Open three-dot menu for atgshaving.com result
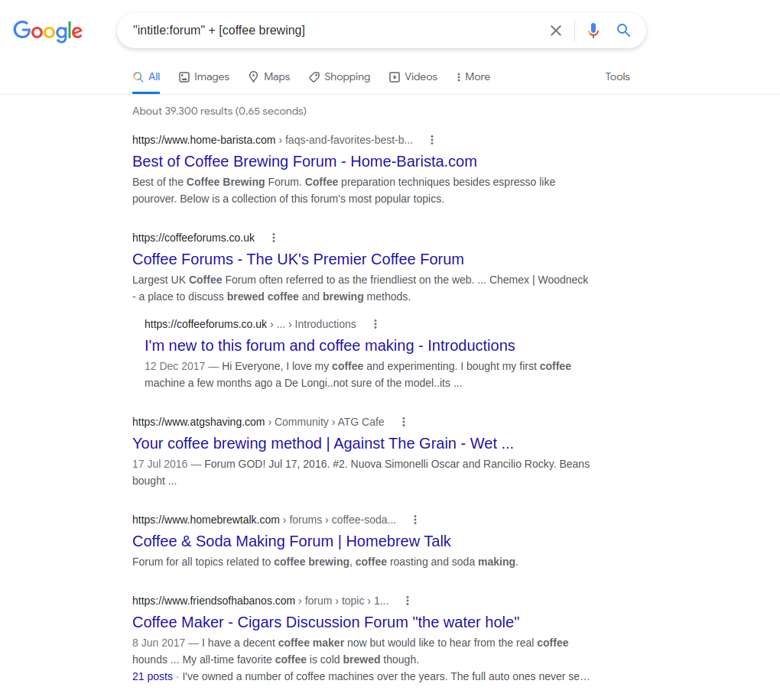This screenshot has width=780, height=700. (x=404, y=422)
